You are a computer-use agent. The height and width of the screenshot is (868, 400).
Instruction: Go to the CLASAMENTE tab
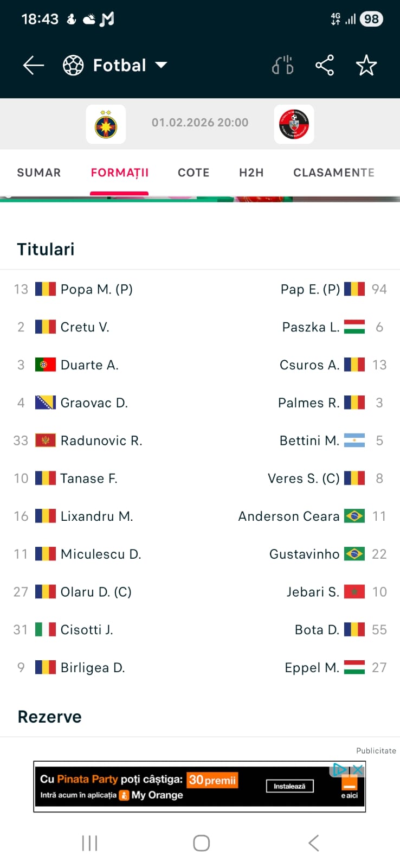coord(334,173)
